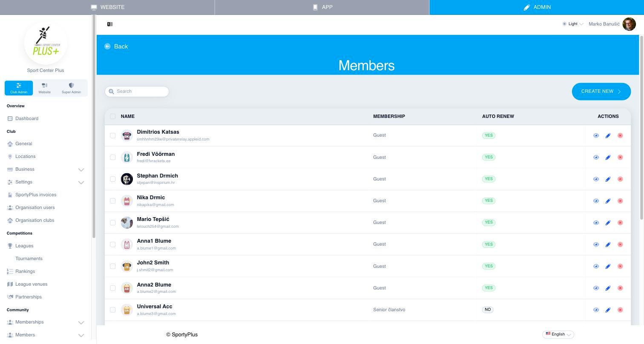Click the member Search field
Image resolution: width=644 pixels, height=344 pixels.
click(137, 92)
